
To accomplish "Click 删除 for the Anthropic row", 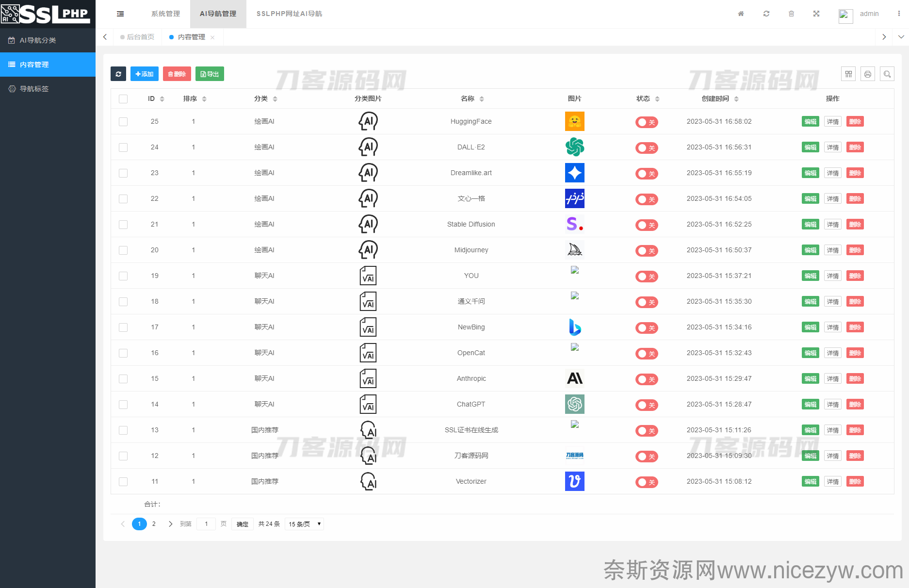I will 855,378.
